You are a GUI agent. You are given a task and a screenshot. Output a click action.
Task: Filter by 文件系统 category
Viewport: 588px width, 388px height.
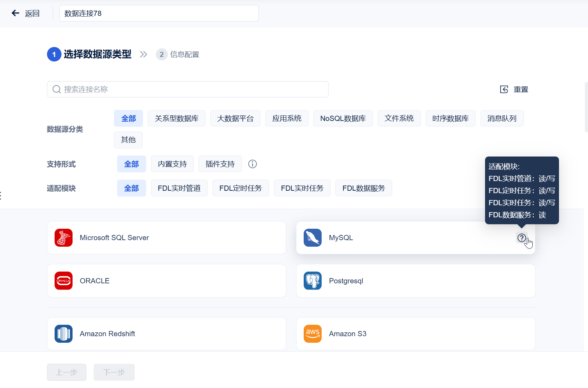[399, 119]
